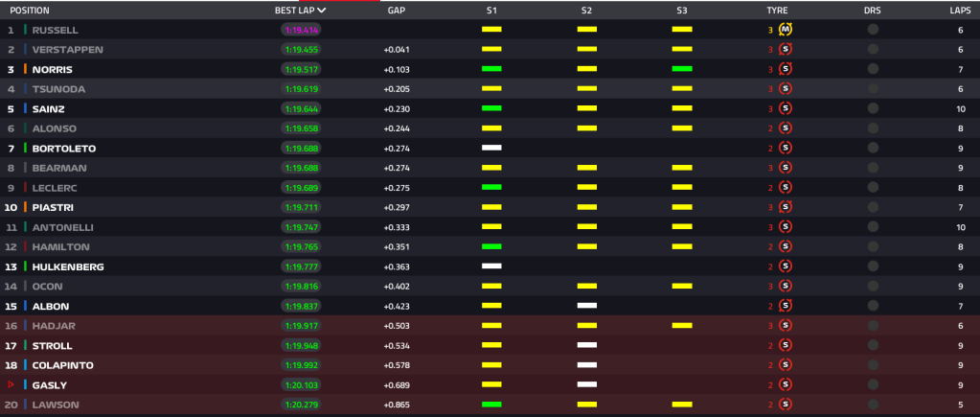Click Albon's soft tyre icon
Screen dimensions: 980x417
pos(786,306)
